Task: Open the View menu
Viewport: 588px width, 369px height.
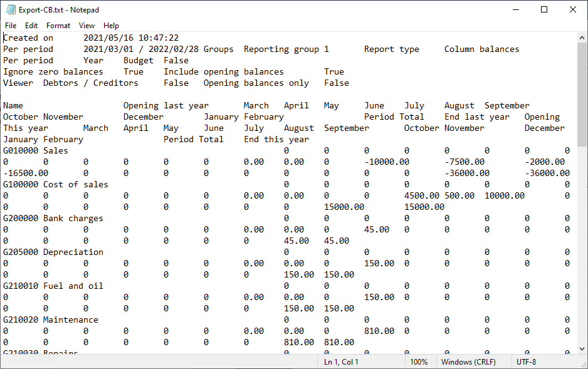Action: (87, 26)
